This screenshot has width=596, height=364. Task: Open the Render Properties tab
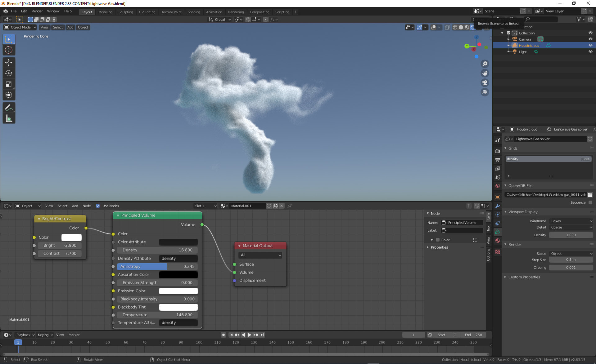(x=498, y=151)
